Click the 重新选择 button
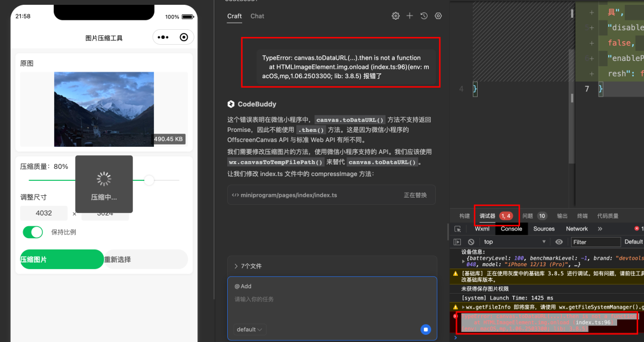This screenshot has width=644, height=342. tap(146, 260)
